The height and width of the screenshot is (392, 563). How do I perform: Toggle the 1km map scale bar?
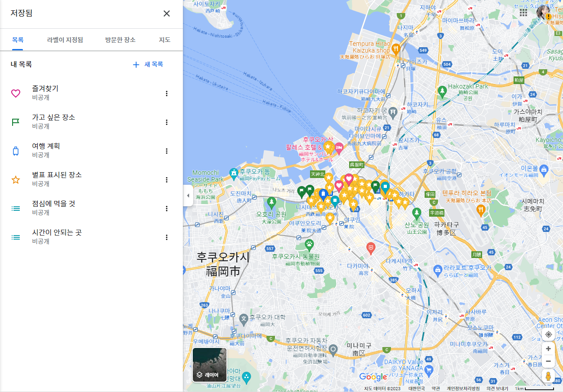[x=534, y=388]
